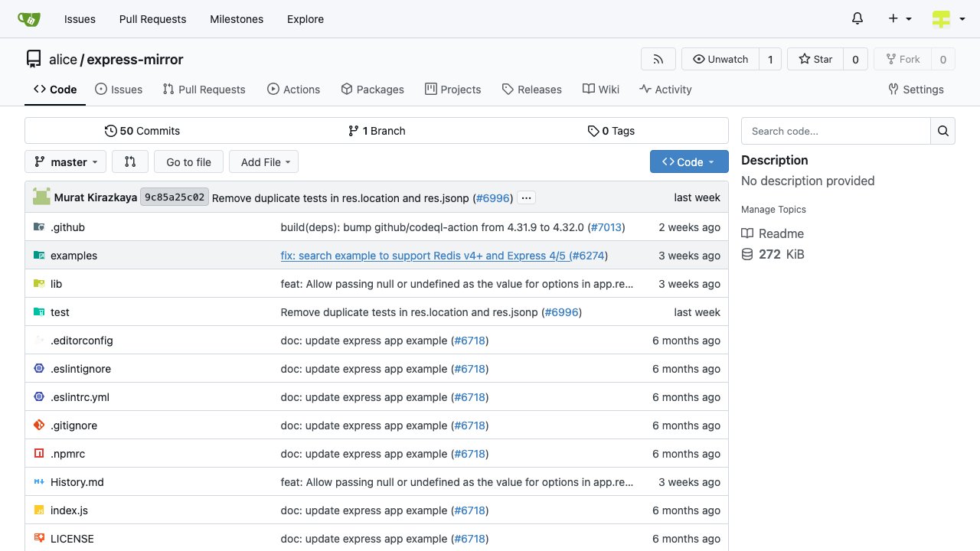Click the .gitignore file icon

(39, 425)
